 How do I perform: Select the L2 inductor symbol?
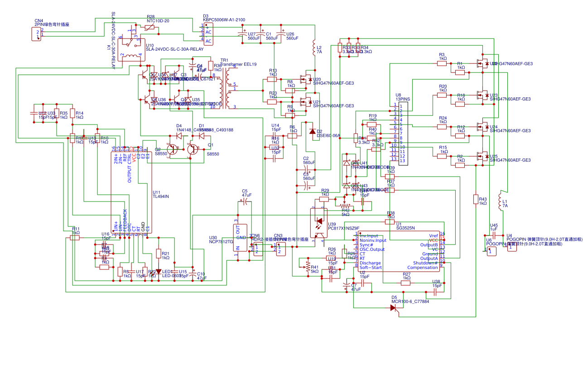tap(313, 48)
